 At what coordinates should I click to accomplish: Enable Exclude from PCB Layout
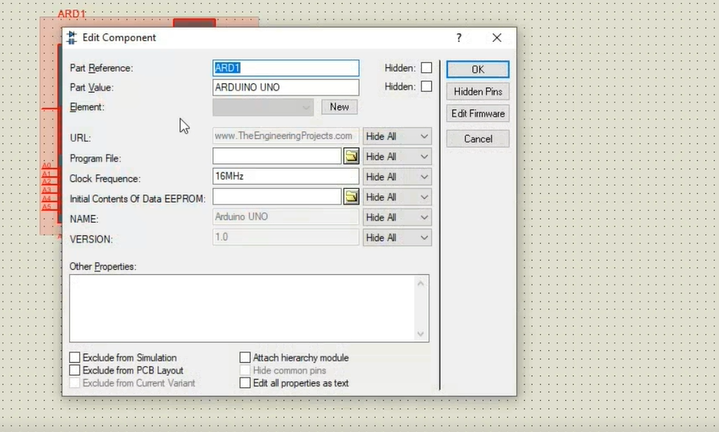[75, 370]
